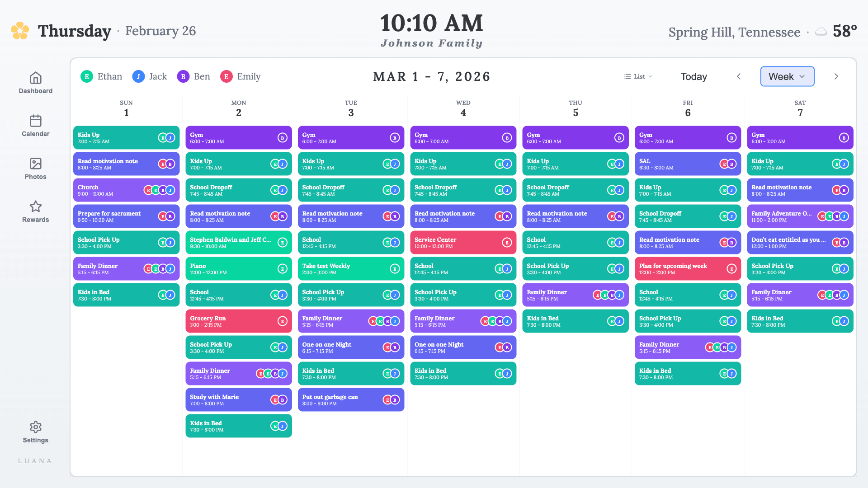Select the THU 5 column header
The width and height of the screenshot is (868, 488).
(575, 108)
